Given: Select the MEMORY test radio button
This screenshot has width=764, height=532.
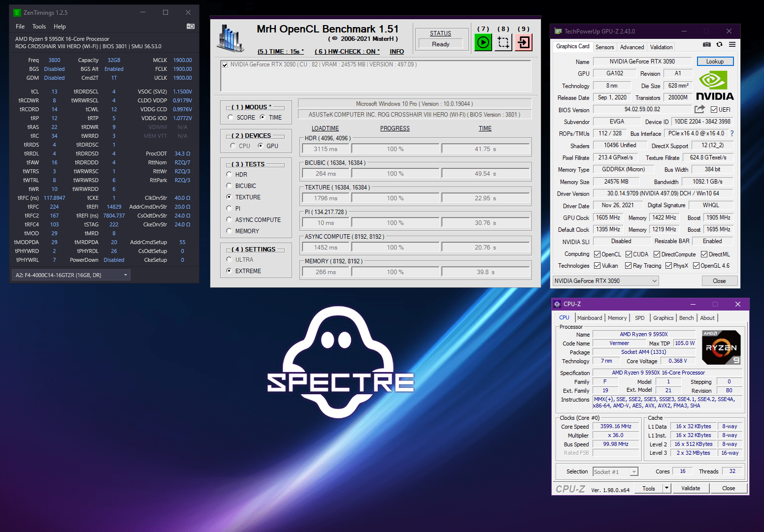Looking at the screenshot, I should click(229, 231).
